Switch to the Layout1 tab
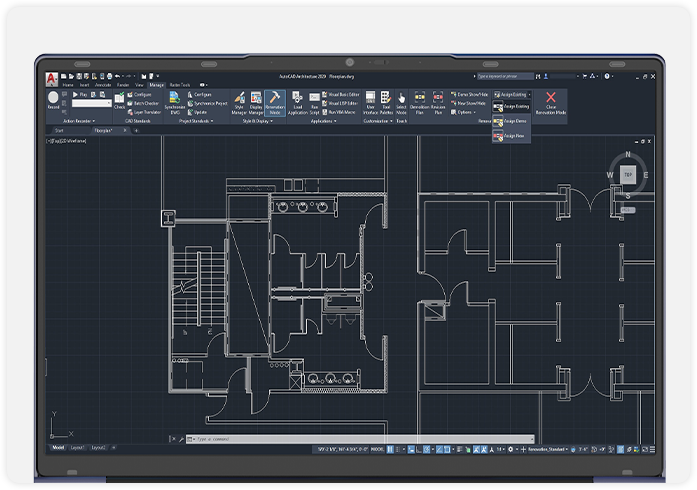The height and width of the screenshot is (490, 697). [78, 447]
